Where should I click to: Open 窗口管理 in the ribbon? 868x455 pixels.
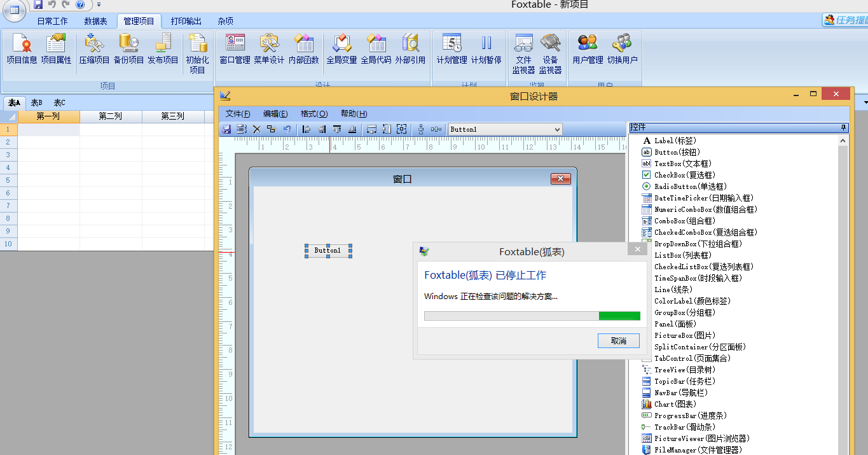pyautogui.click(x=235, y=48)
